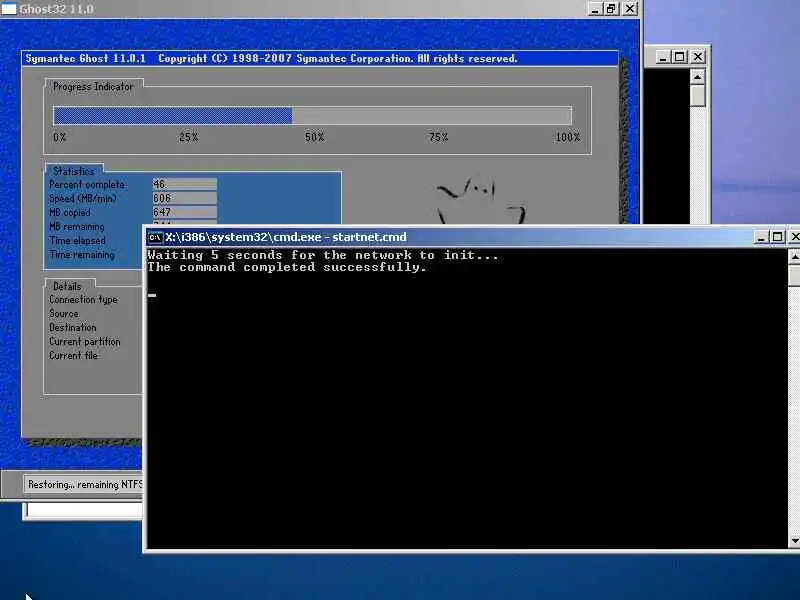Viewport: 800px width, 600px height.
Task: Click the 'Current partition' label
Action: point(85,341)
